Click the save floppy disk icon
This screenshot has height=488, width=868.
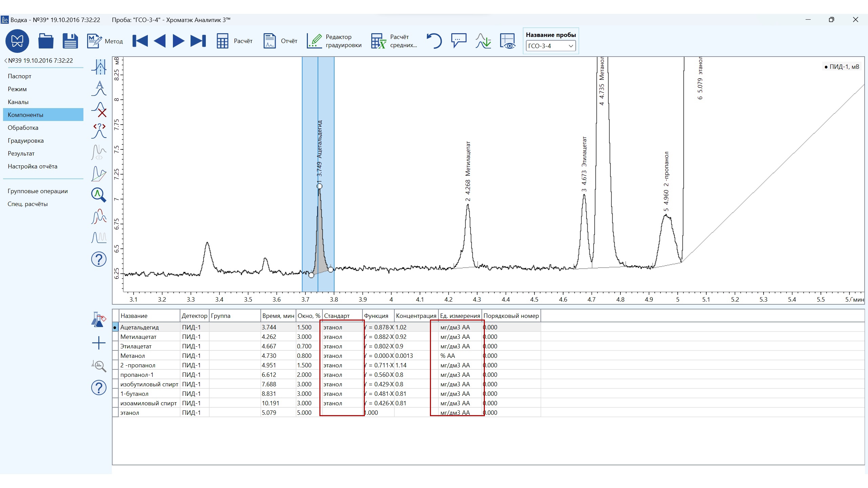click(x=70, y=41)
